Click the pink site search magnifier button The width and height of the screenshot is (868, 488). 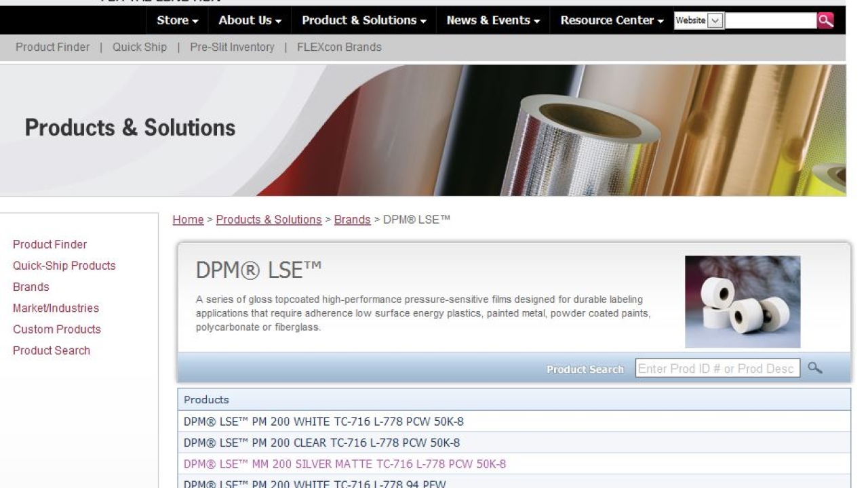coord(825,20)
